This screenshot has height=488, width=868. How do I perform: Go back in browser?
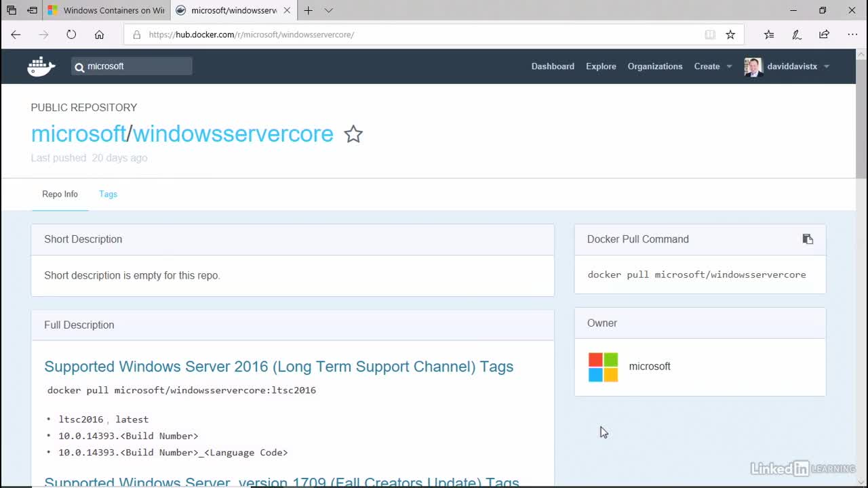[x=16, y=35]
